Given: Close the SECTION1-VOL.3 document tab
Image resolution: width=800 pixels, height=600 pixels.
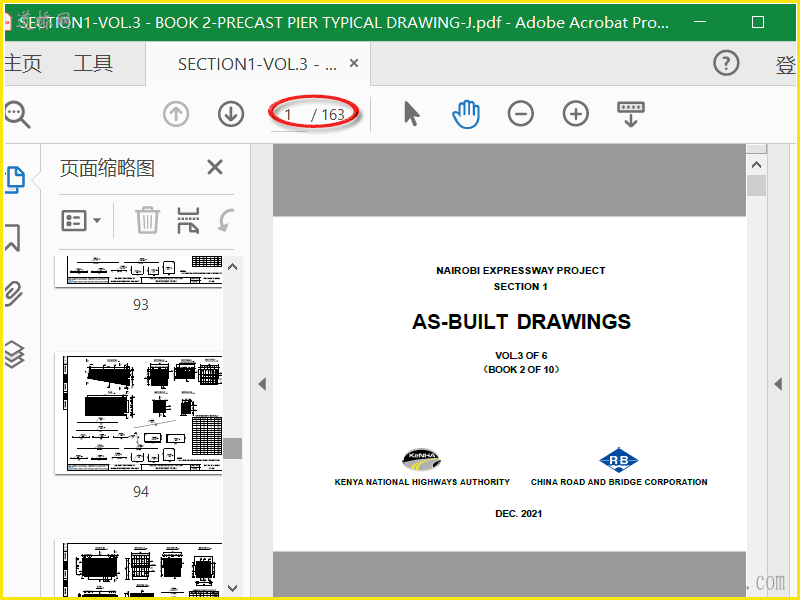Looking at the screenshot, I should (354, 63).
